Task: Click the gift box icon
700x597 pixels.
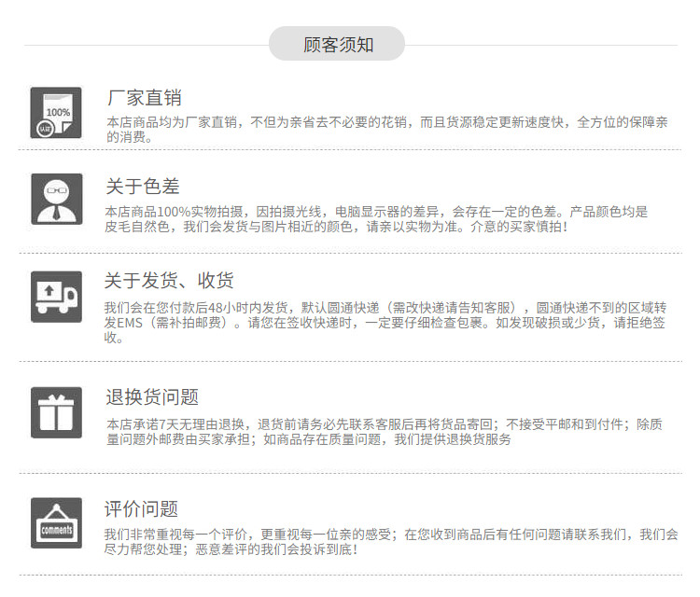Action: click(56, 412)
